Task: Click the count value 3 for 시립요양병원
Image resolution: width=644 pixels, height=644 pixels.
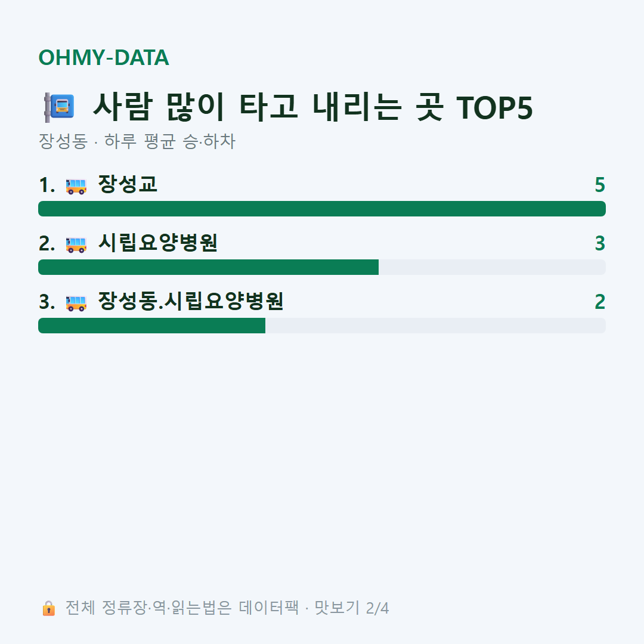Action: (x=600, y=243)
